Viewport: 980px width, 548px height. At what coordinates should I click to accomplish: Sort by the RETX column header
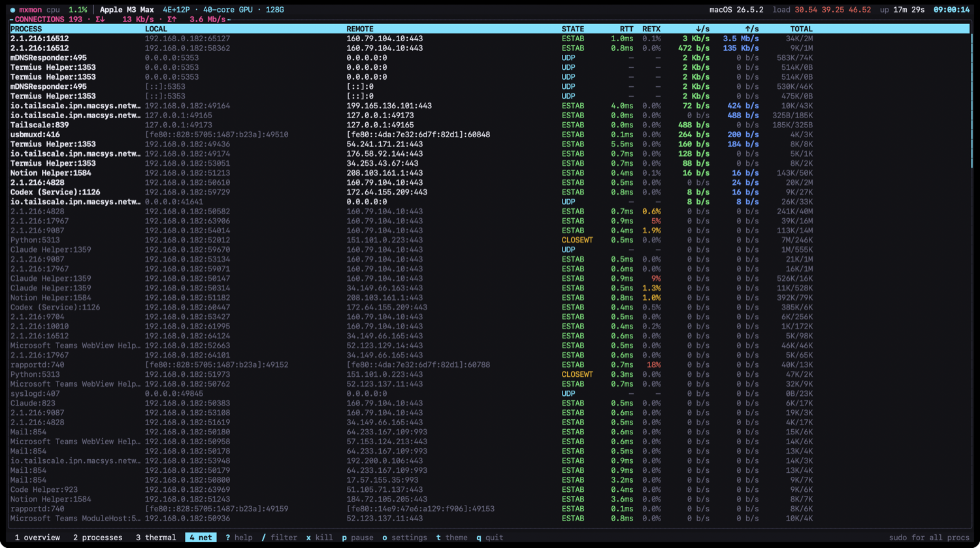point(651,29)
